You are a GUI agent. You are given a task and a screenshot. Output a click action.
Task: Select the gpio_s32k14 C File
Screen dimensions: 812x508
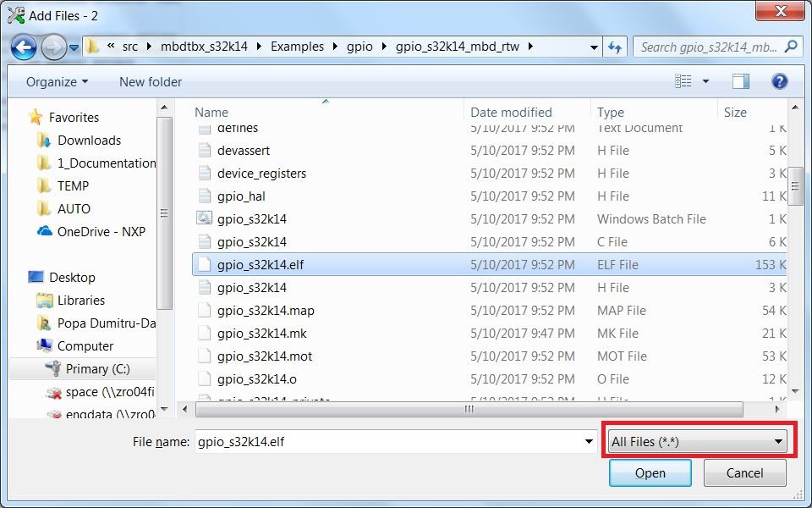coord(490,242)
